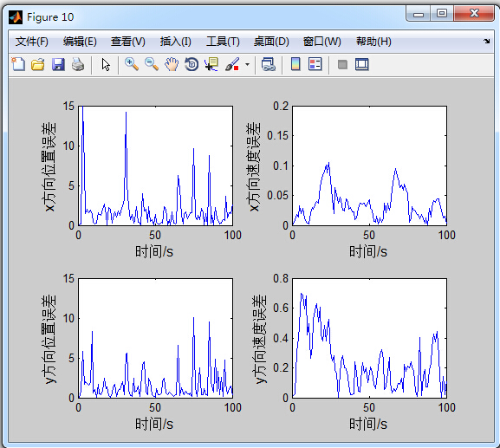Enable the Pan hand tool
The width and height of the screenshot is (500, 448).
tap(172, 64)
